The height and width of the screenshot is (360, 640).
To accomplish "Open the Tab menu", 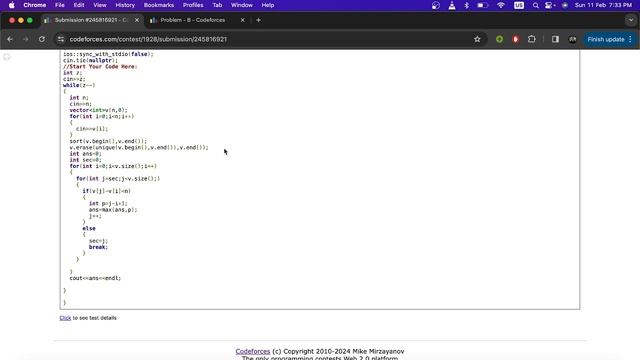I will click(217, 5).
